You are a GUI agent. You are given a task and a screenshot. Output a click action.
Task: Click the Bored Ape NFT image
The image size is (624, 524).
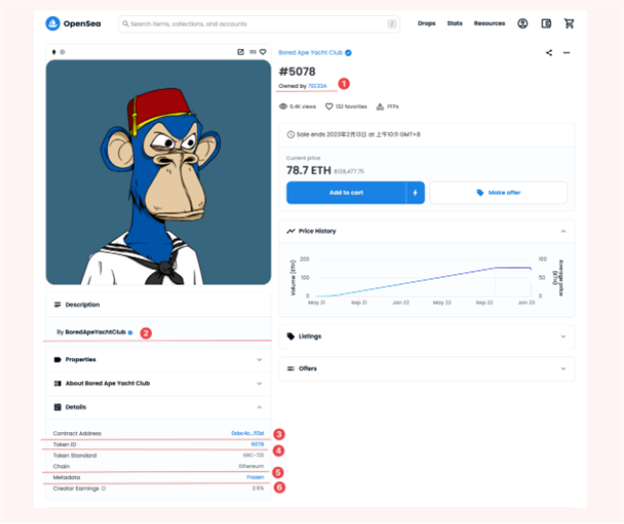158,172
